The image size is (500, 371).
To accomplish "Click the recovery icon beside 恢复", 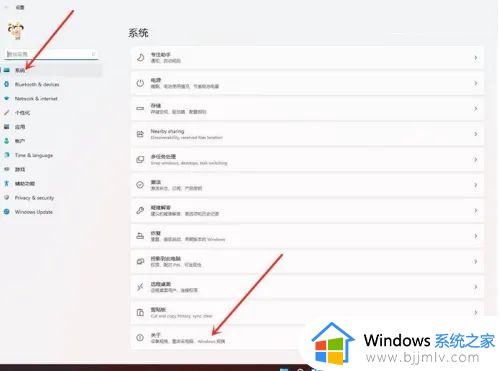I will coord(140,236).
